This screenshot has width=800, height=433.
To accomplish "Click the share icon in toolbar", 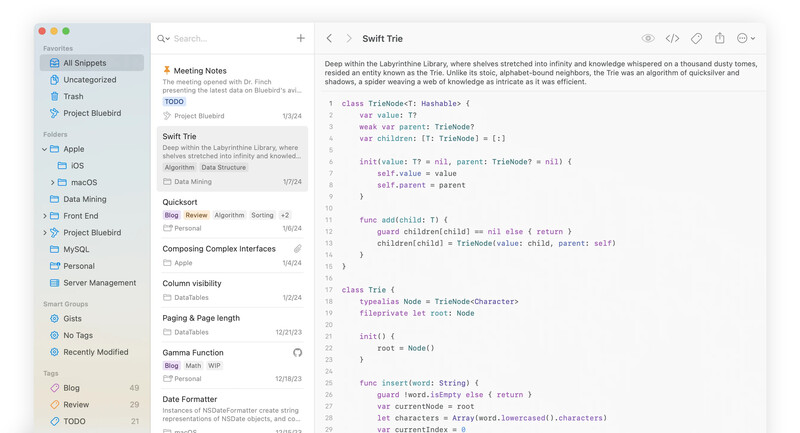I will tap(719, 39).
